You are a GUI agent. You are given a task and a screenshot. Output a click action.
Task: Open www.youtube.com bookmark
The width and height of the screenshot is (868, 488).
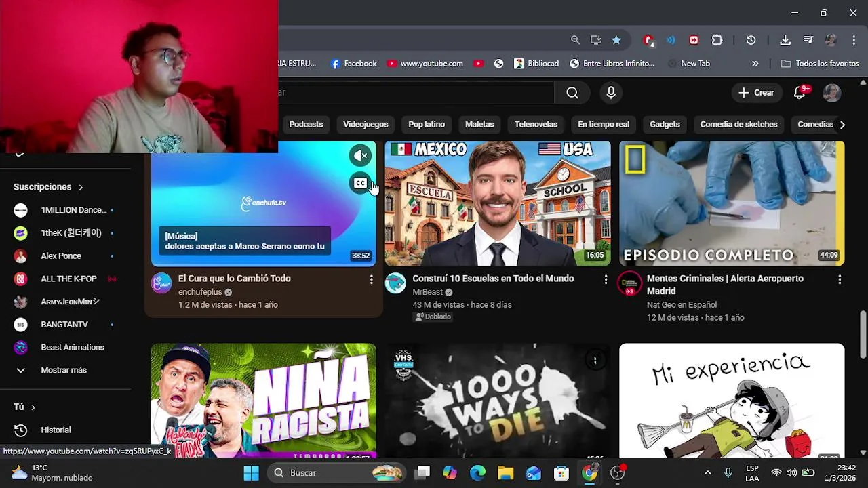425,64
